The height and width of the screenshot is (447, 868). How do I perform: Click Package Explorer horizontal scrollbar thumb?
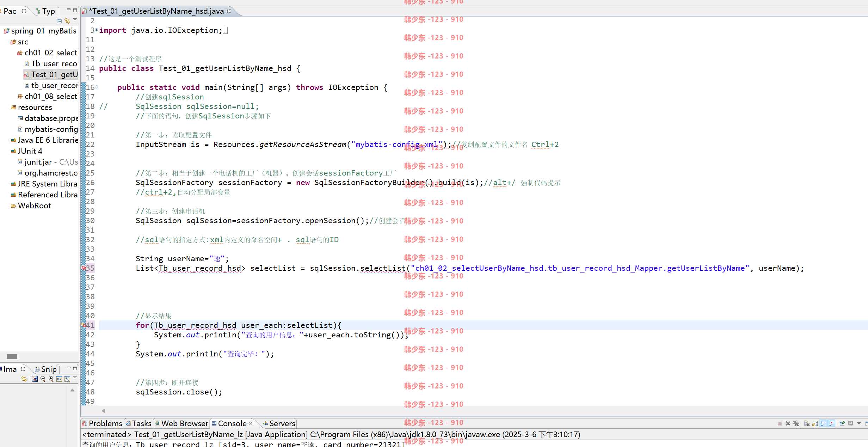point(12,356)
